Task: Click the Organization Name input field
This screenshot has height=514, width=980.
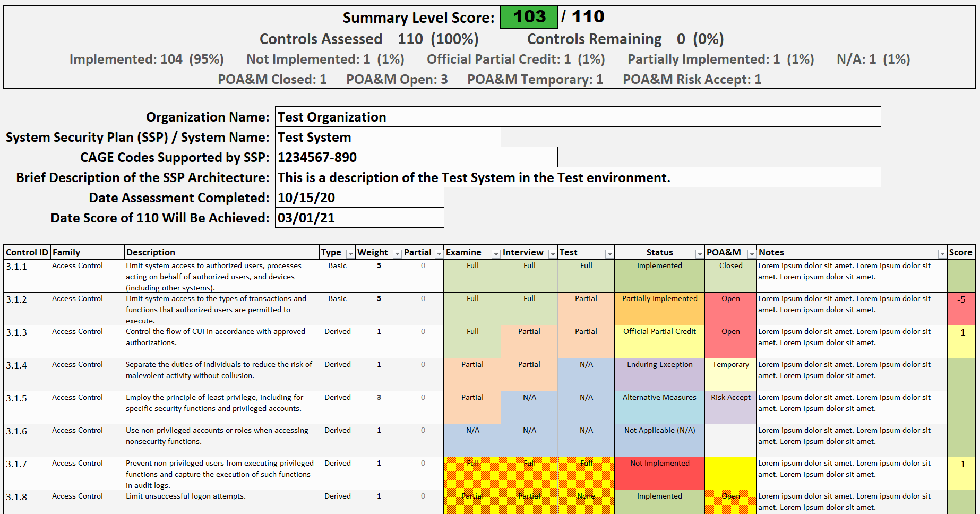Action: pyautogui.click(x=578, y=117)
